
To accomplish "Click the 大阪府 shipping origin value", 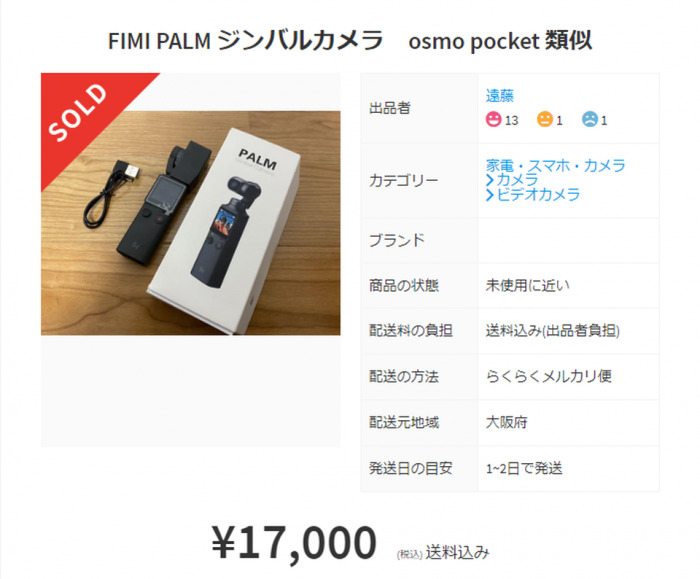I will pos(506,422).
